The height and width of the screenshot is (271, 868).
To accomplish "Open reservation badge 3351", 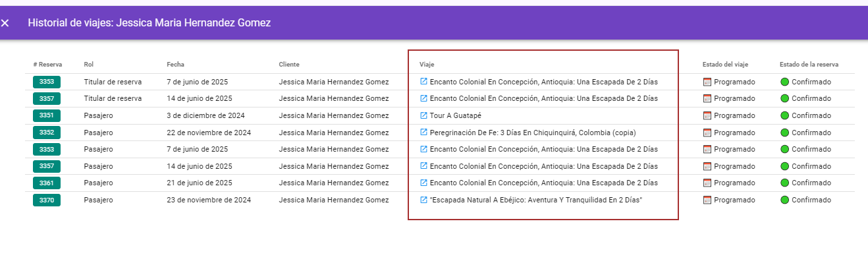I will (47, 115).
